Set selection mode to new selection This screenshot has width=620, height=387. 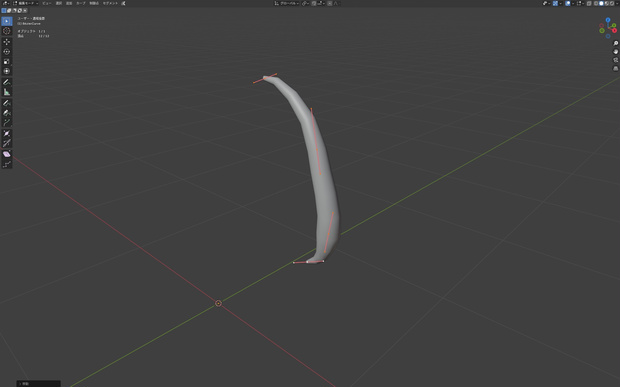pos(4,10)
